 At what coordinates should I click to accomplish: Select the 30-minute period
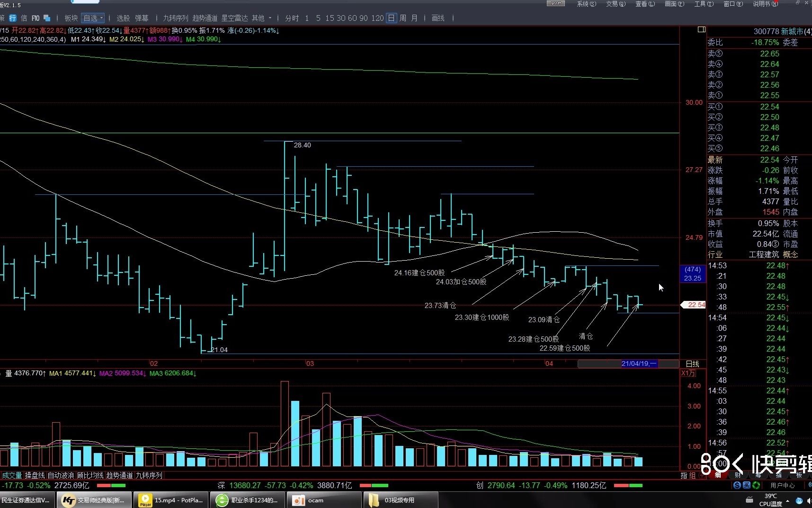point(341,18)
